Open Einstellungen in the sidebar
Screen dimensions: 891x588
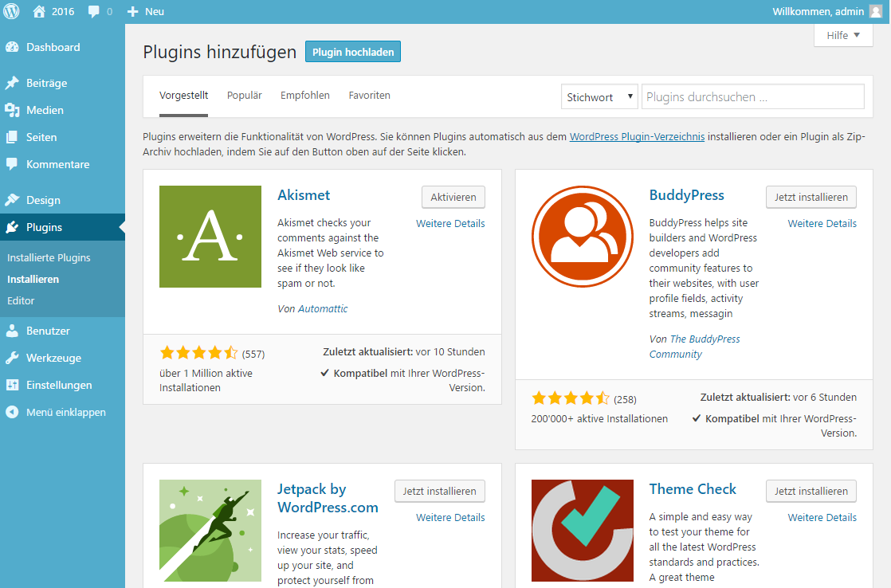(x=58, y=385)
